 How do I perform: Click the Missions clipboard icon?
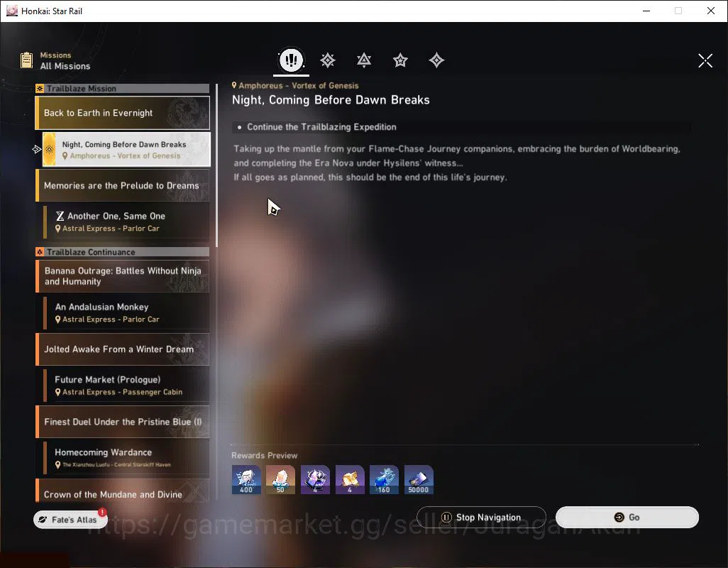click(26, 60)
